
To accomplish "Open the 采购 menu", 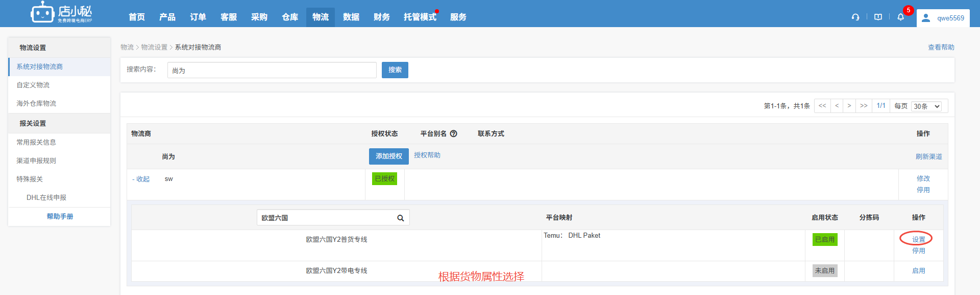I will pos(259,17).
